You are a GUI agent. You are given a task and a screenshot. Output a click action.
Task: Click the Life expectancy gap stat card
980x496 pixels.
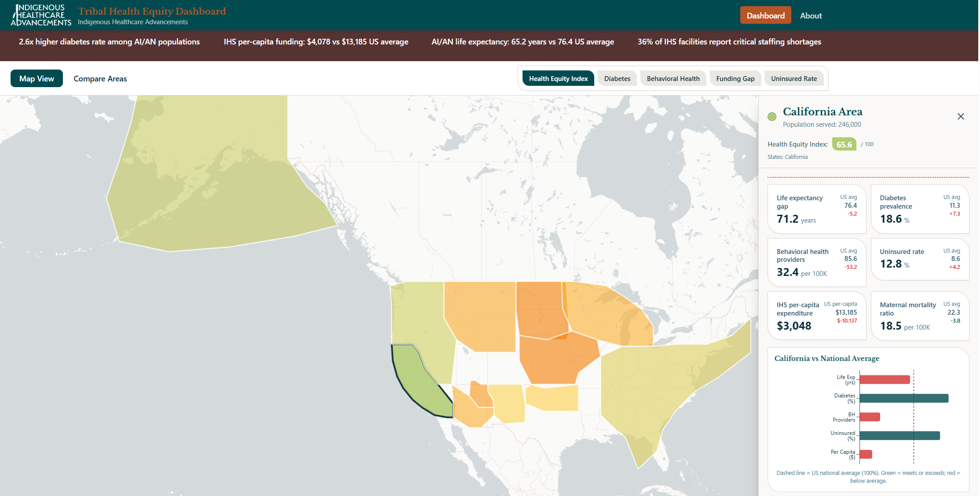pos(816,209)
